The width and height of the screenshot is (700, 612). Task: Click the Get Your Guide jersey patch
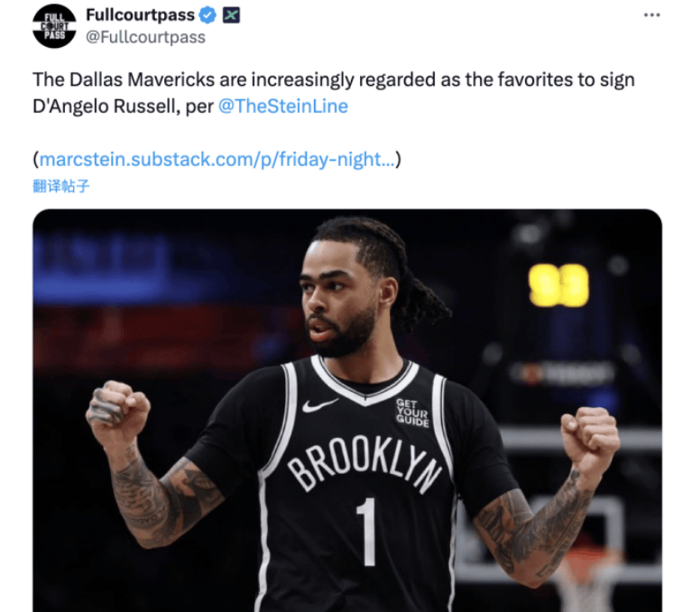[x=412, y=413]
